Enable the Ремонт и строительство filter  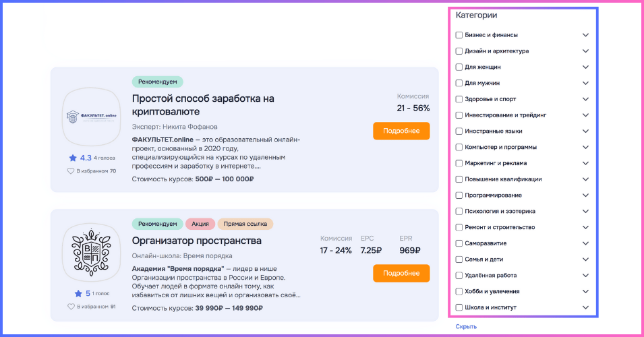coord(459,227)
